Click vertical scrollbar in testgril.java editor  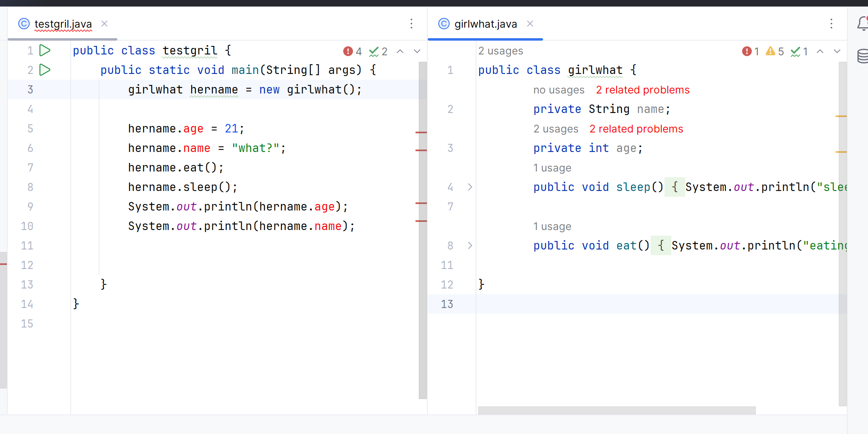coord(423,230)
